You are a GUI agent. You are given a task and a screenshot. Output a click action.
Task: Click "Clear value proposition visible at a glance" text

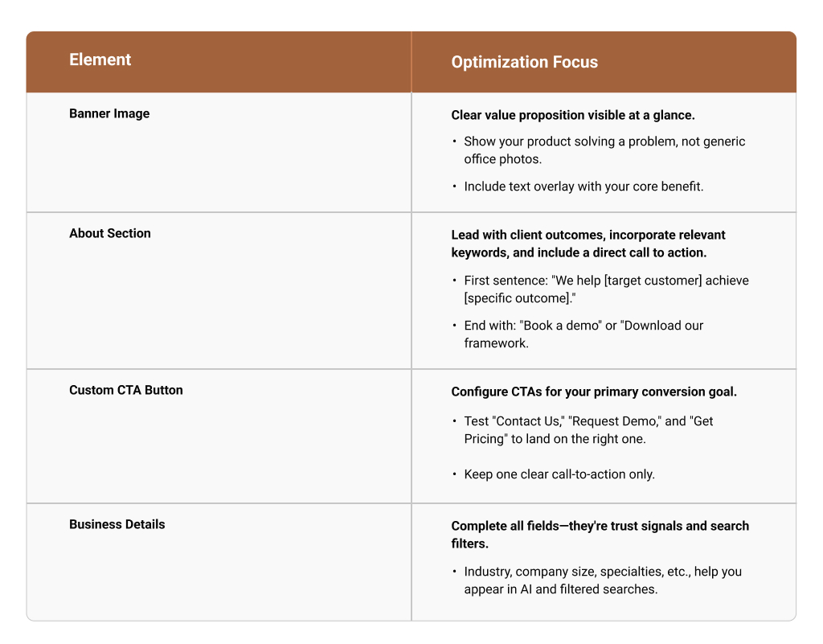pyautogui.click(x=572, y=115)
